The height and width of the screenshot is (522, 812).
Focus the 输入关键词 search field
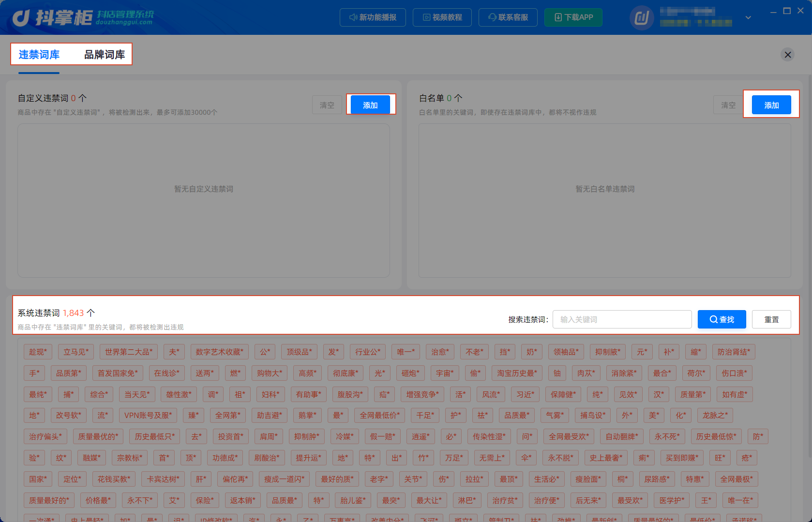point(622,319)
